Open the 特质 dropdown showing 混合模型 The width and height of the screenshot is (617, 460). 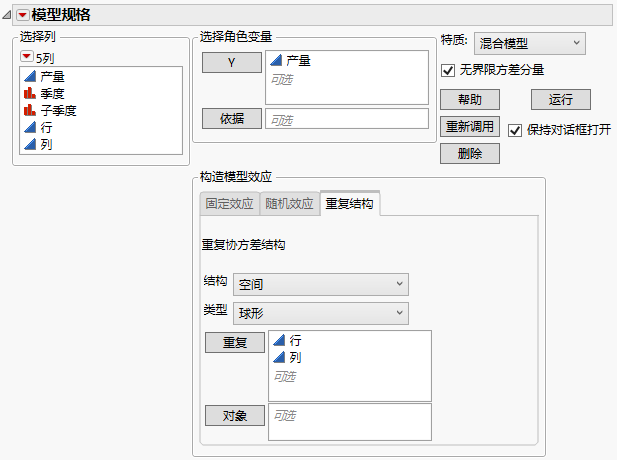(x=529, y=43)
